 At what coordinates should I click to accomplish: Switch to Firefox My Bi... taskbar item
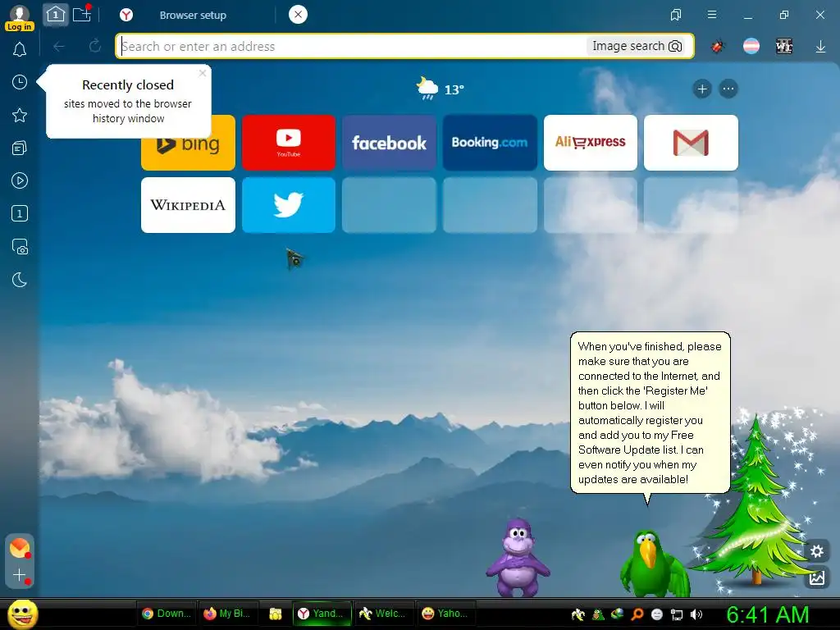pos(229,614)
